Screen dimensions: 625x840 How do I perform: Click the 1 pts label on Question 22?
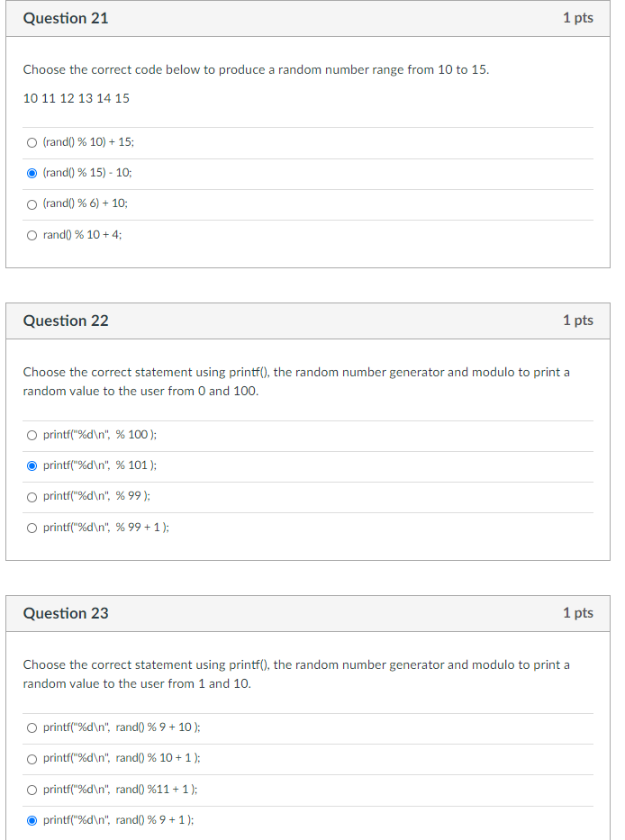coord(577,321)
